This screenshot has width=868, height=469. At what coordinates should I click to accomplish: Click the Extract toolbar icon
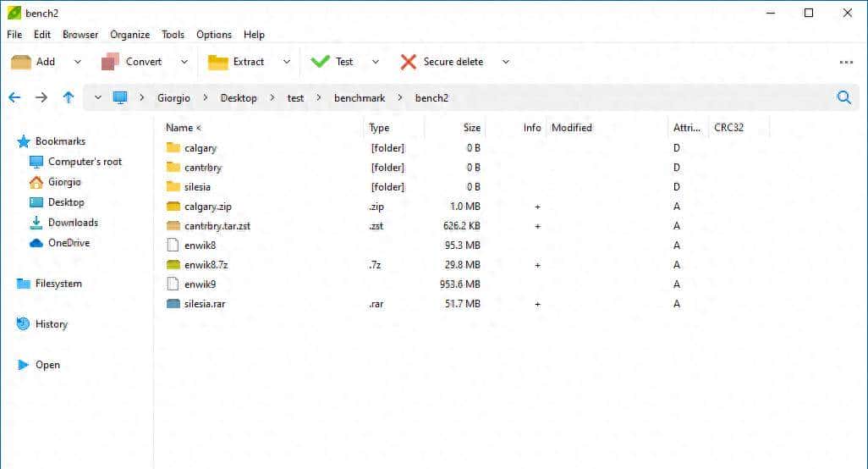[218, 62]
